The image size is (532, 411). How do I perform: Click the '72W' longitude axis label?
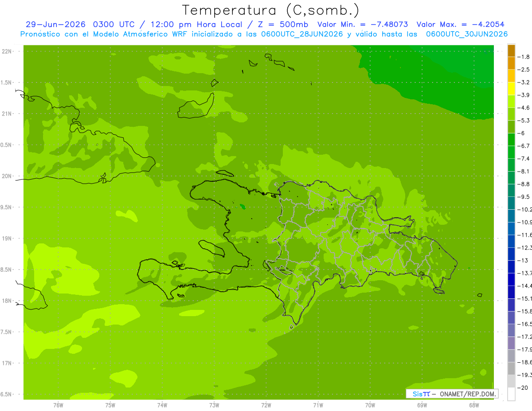tap(266, 405)
